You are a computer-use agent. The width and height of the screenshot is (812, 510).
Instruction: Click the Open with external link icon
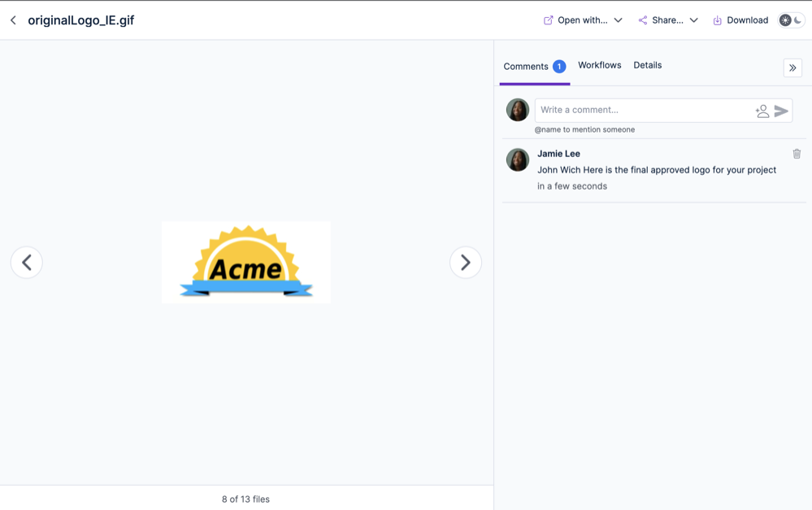pos(548,20)
